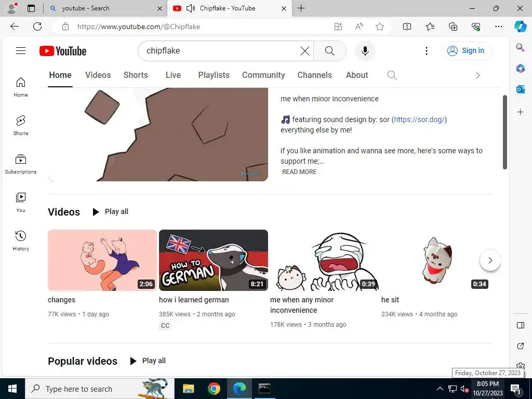Screen dimensions: 532x399
Task: Open File Explorer from the taskbar
Action: 188,389
